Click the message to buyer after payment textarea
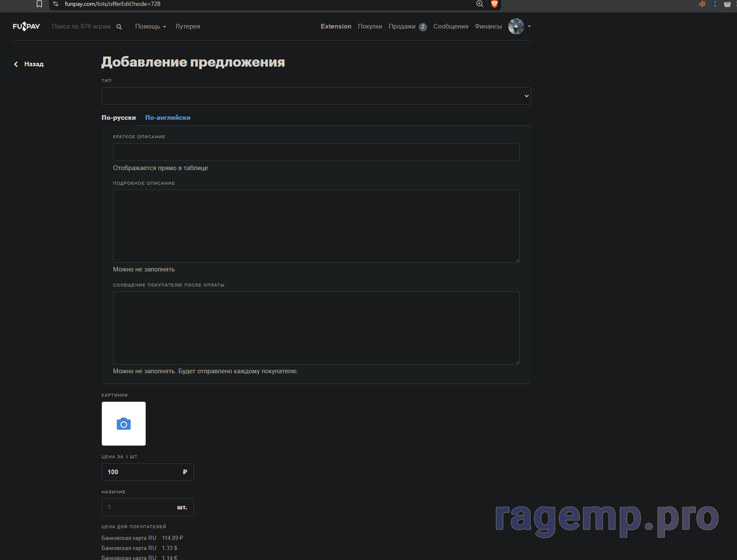 pos(316,328)
